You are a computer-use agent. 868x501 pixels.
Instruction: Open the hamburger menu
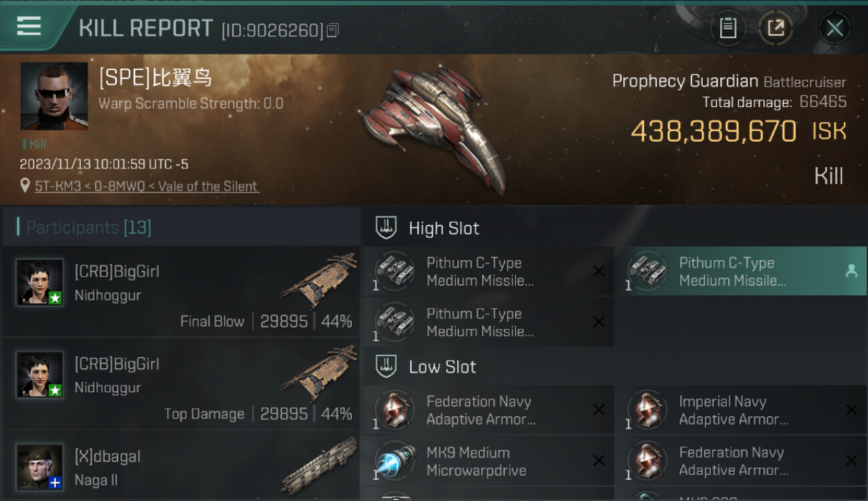pyautogui.click(x=29, y=27)
